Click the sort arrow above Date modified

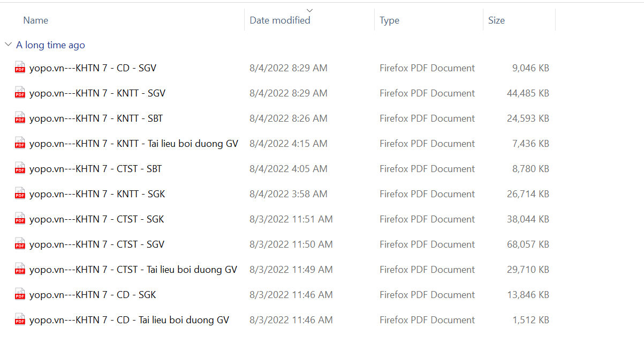click(x=309, y=10)
